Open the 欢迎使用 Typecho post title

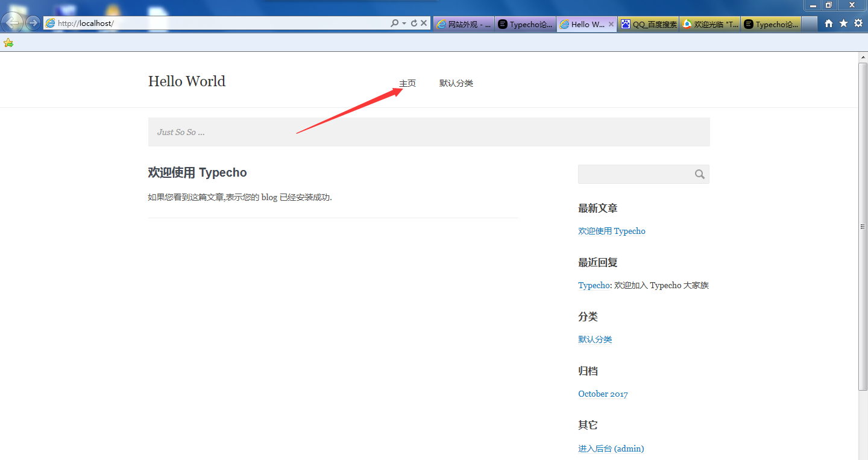pos(198,172)
